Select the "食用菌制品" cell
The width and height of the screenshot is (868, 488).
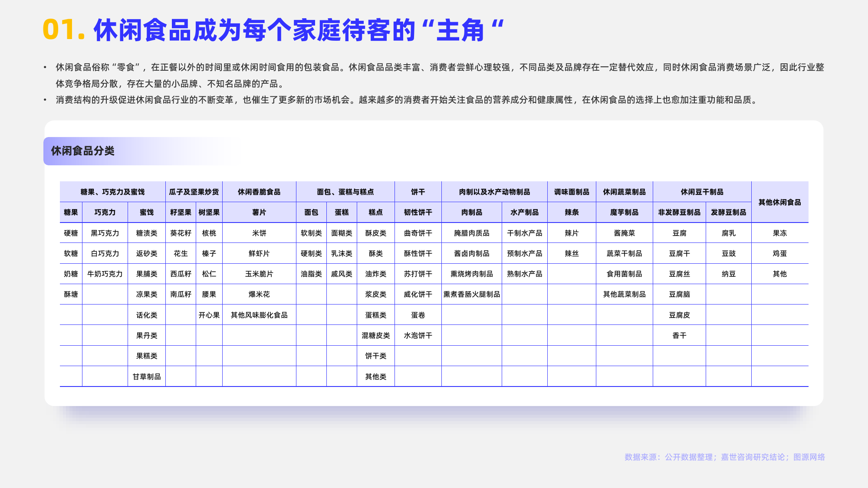[624, 274]
